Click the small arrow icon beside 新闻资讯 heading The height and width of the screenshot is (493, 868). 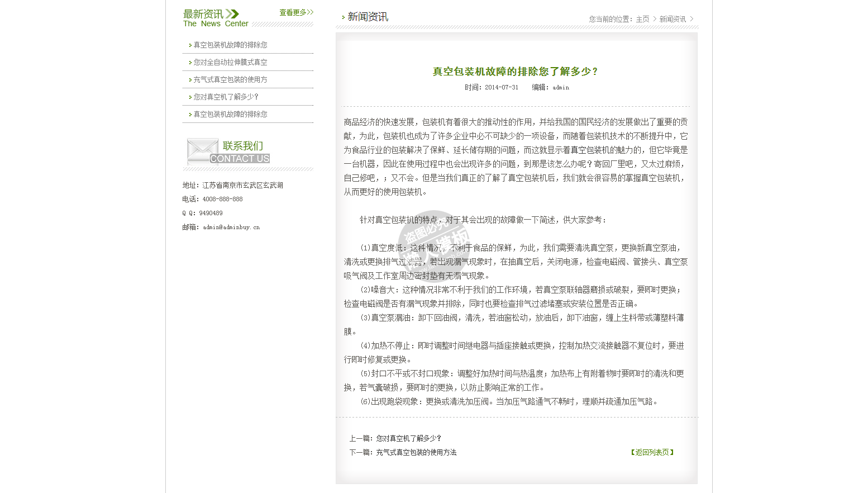pos(343,17)
